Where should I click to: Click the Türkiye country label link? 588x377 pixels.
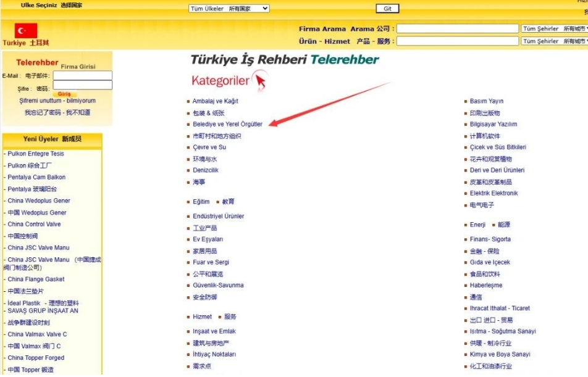[x=26, y=43]
